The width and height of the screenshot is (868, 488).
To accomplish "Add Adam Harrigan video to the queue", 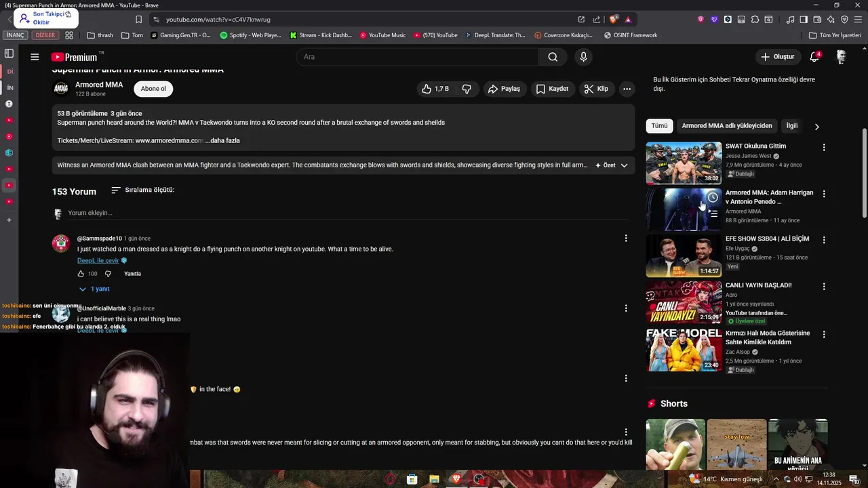I will coord(713,213).
